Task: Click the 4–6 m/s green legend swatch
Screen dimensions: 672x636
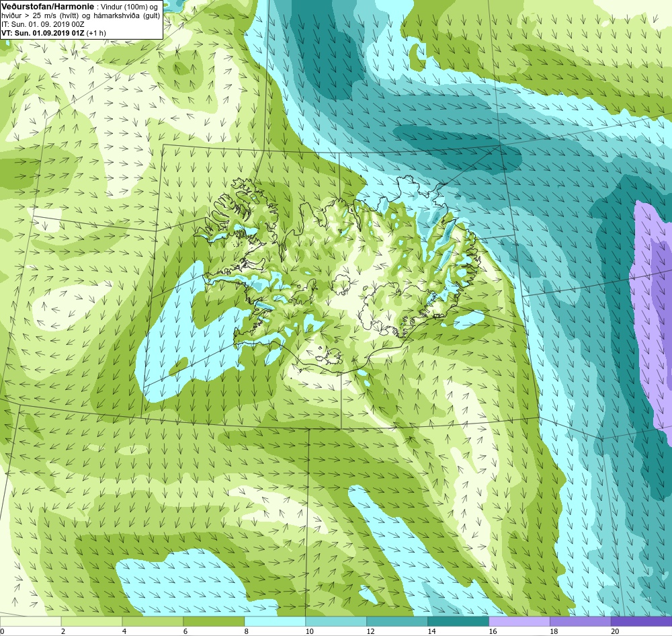Action: pyautogui.click(x=153, y=621)
